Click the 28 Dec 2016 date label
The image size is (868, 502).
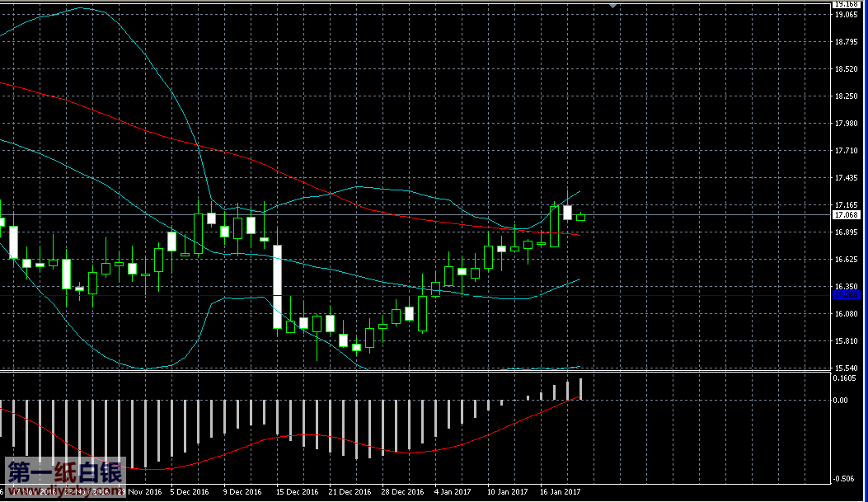403,492
